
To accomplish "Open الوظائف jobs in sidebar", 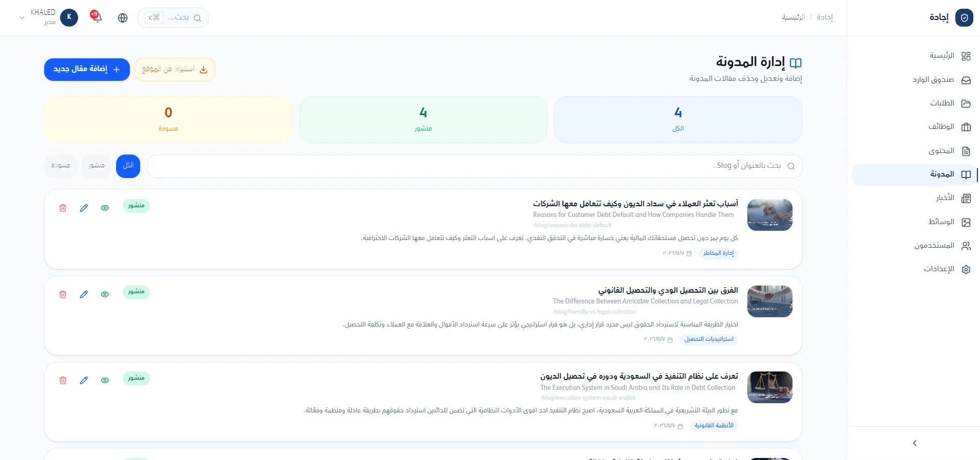I will (x=914, y=127).
